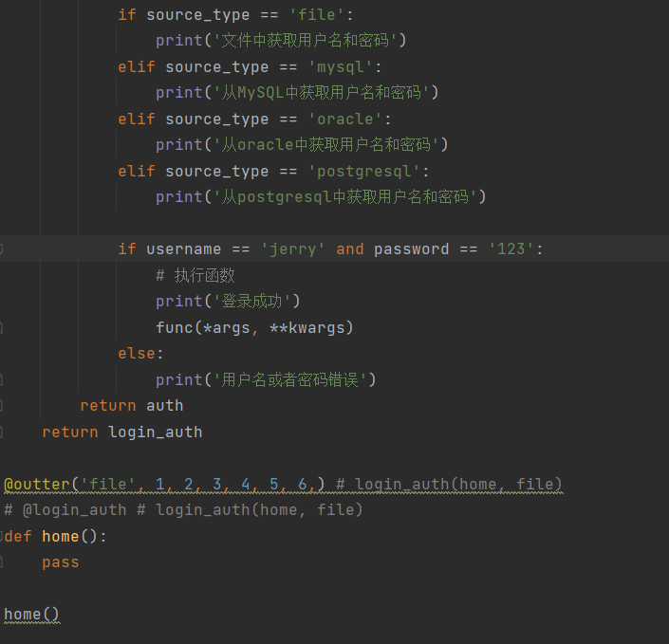Click the comment '# 执行函数'

[x=195, y=275]
